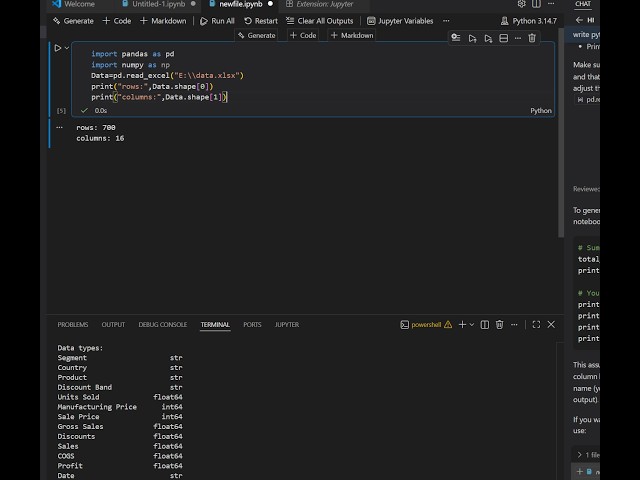Click inside the code cell editor

(313, 76)
